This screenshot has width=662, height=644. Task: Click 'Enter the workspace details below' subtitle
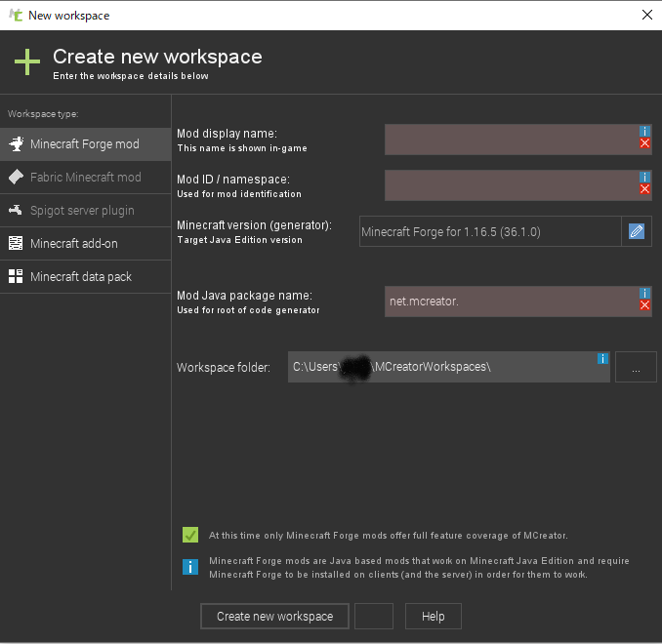pyautogui.click(x=131, y=76)
